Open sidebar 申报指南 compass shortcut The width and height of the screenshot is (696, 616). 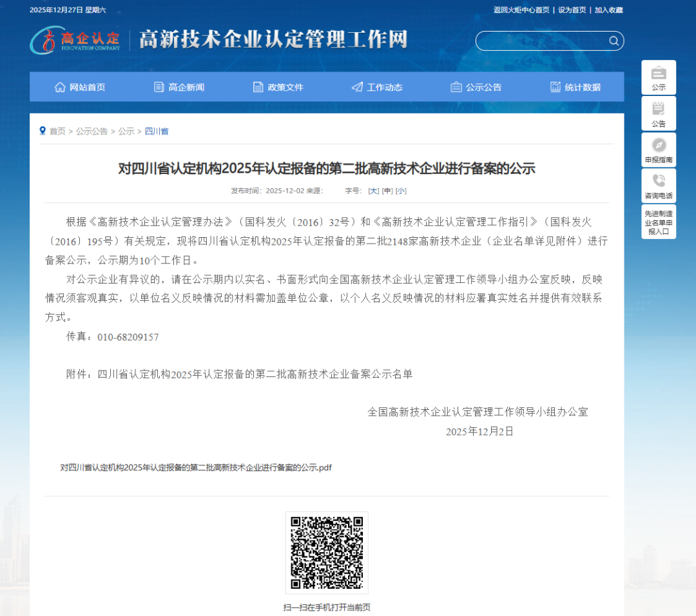click(659, 149)
